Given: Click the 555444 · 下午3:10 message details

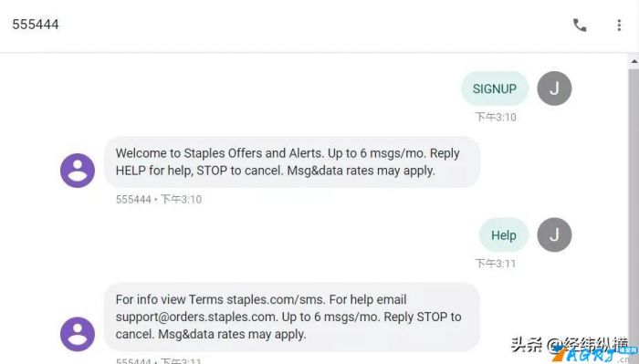Looking at the screenshot, I should tap(159, 200).
